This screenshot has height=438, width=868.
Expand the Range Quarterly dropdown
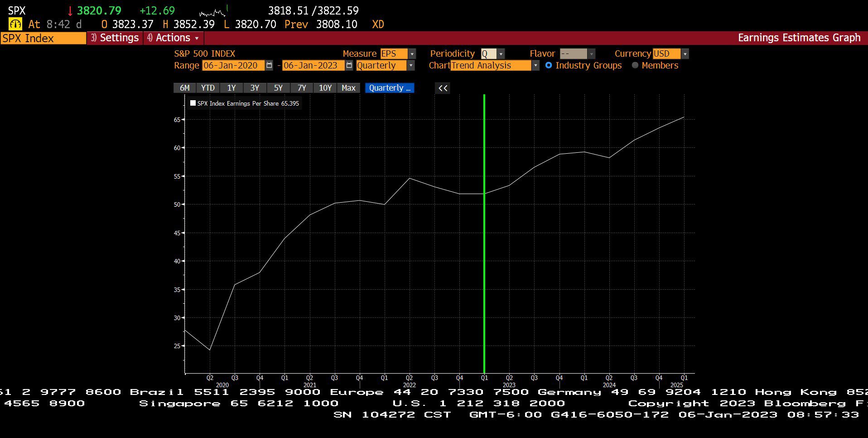point(411,65)
